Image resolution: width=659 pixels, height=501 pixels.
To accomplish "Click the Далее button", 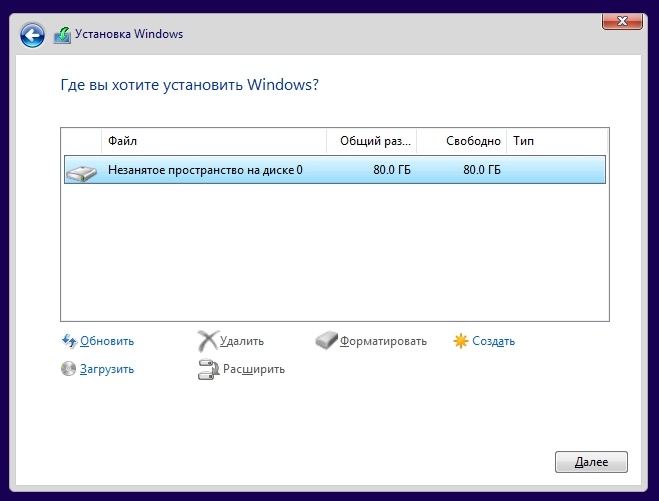I will (591, 462).
